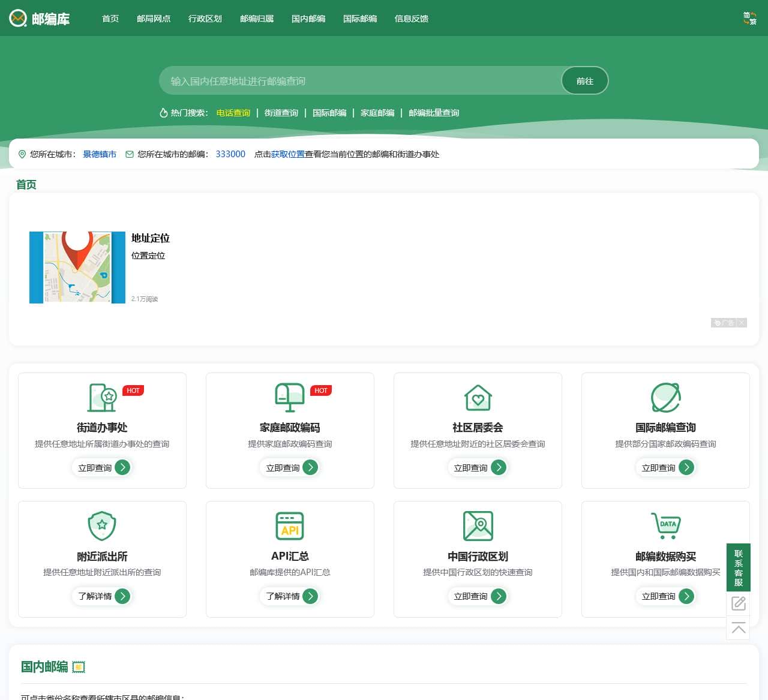Click the 地址定位 map thumbnail
This screenshot has width=768, height=700.
(x=77, y=268)
